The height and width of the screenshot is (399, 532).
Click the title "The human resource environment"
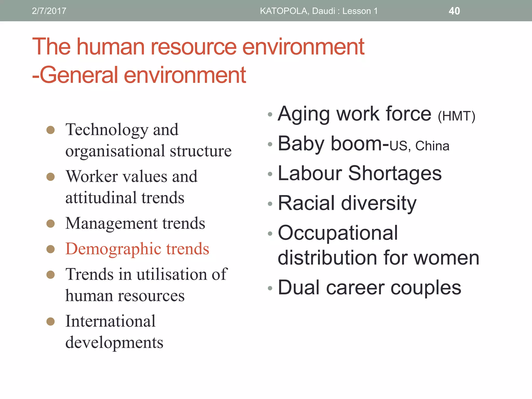[x=198, y=46]
